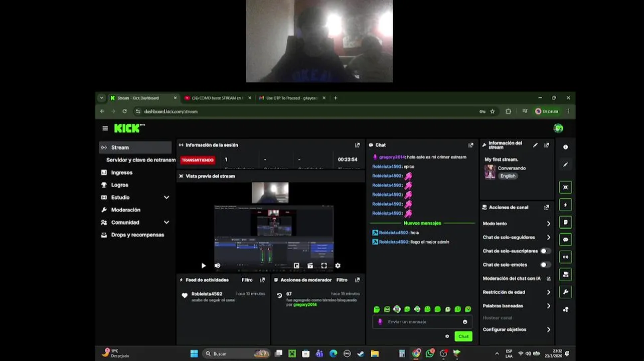
Task: Enter fullscreen in stream preview
Action: 324,266
